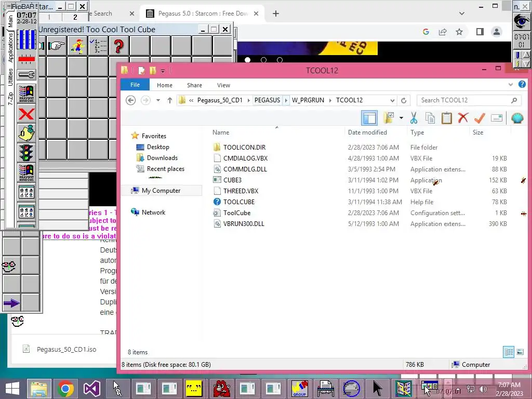Sort files by Name column header

221,132
